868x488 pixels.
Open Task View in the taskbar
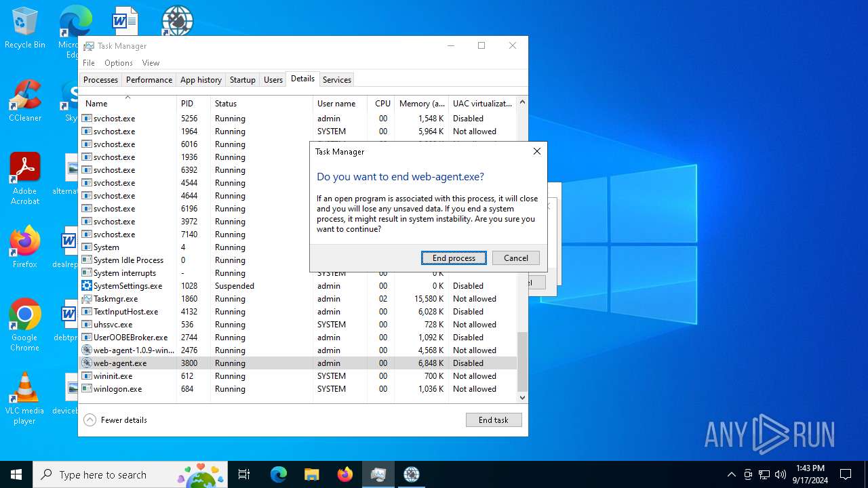244,474
